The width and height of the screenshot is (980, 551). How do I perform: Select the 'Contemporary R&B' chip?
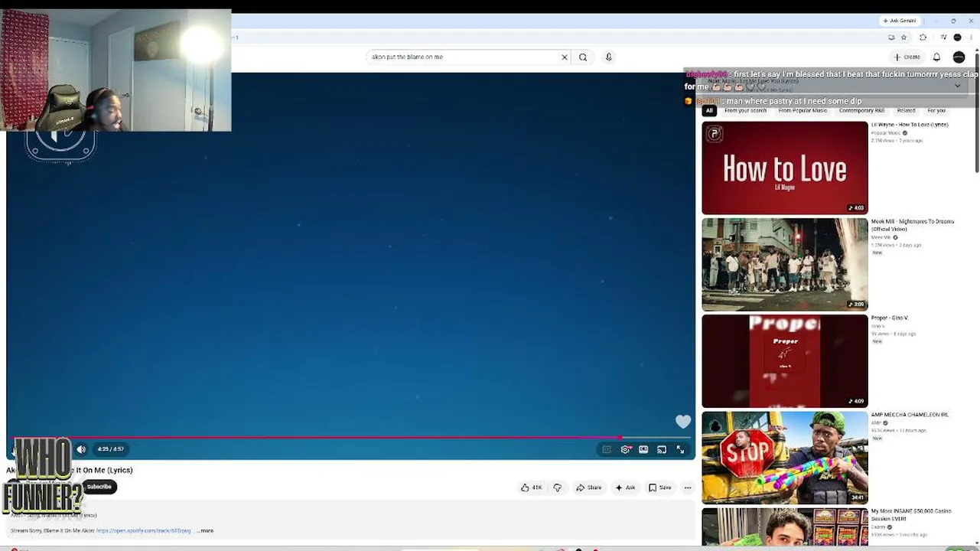[x=861, y=111]
